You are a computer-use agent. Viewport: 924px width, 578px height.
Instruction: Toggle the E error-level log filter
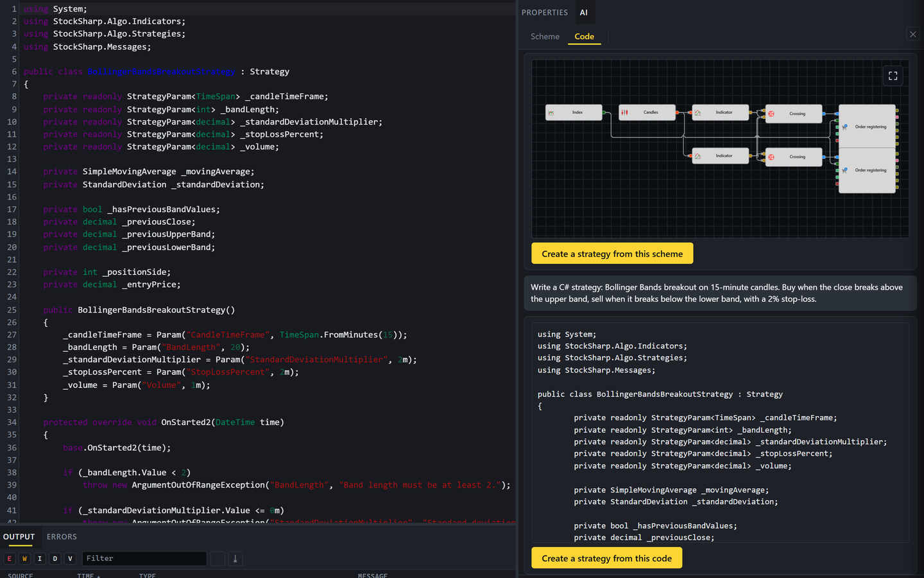[10, 559]
